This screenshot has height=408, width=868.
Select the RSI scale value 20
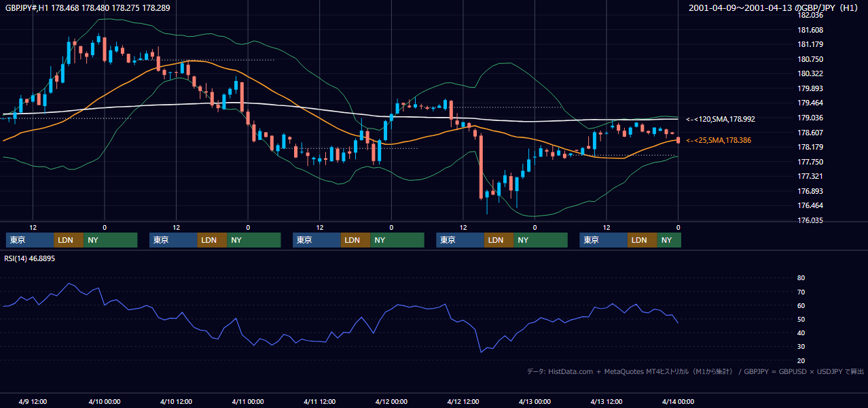pos(801,360)
